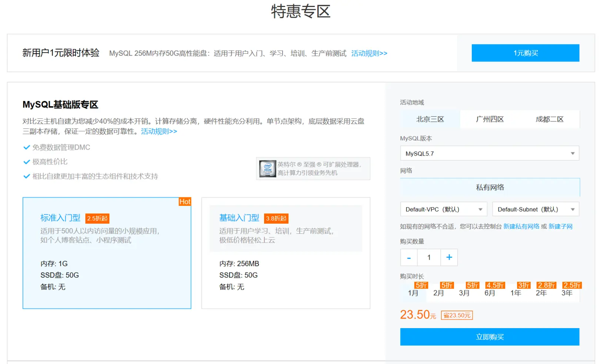
Task: Click the 新用户1元限时体验 title
Action: click(61, 53)
